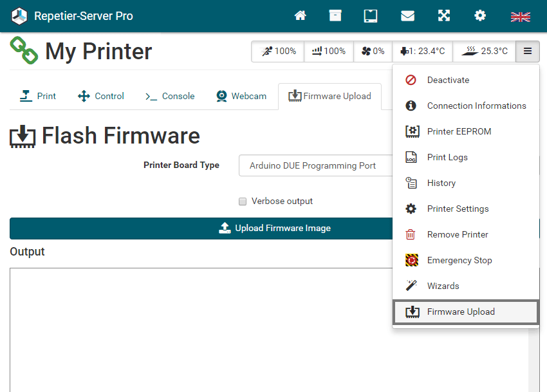The height and width of the screenshot is (392, 547).
Task: Toggle fullscreen with the arrows icon
Action: point(444,15)
